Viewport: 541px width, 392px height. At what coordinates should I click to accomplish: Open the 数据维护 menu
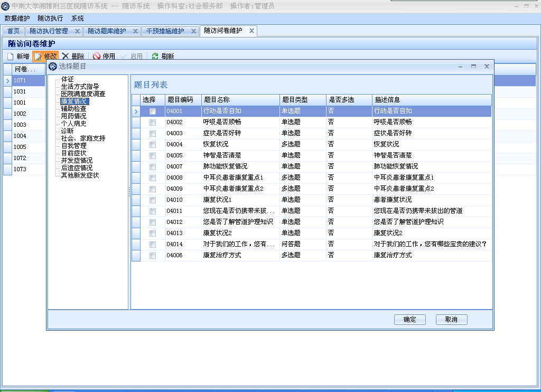click(17, 18)
